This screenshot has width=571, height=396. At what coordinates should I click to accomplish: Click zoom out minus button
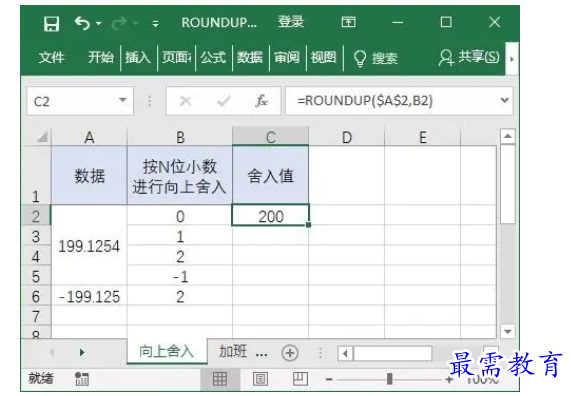(329, 380)
